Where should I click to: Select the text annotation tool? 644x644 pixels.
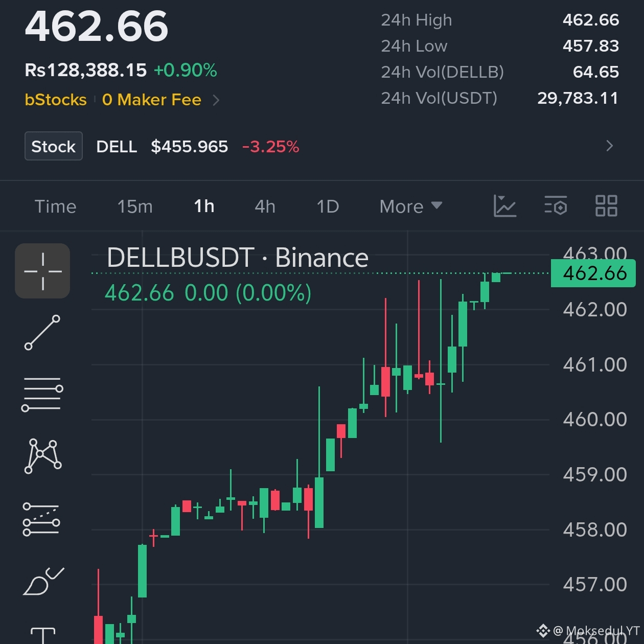point(43,635)
